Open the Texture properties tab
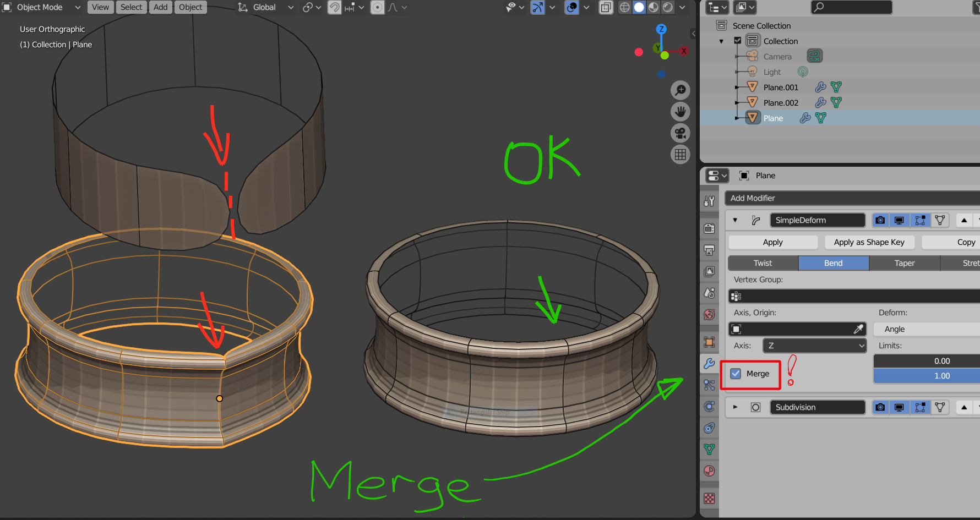 coord(710,499)
